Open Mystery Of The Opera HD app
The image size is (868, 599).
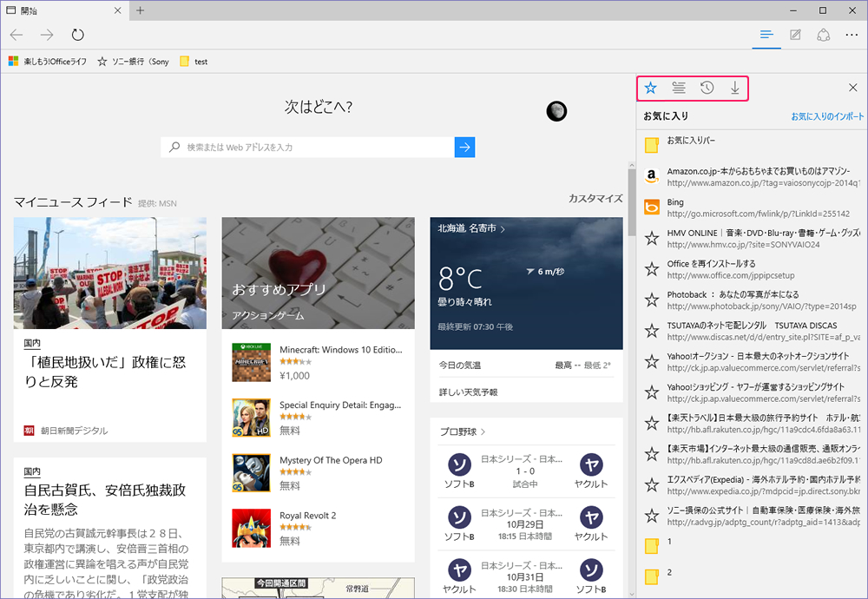(x=319, y=473)
